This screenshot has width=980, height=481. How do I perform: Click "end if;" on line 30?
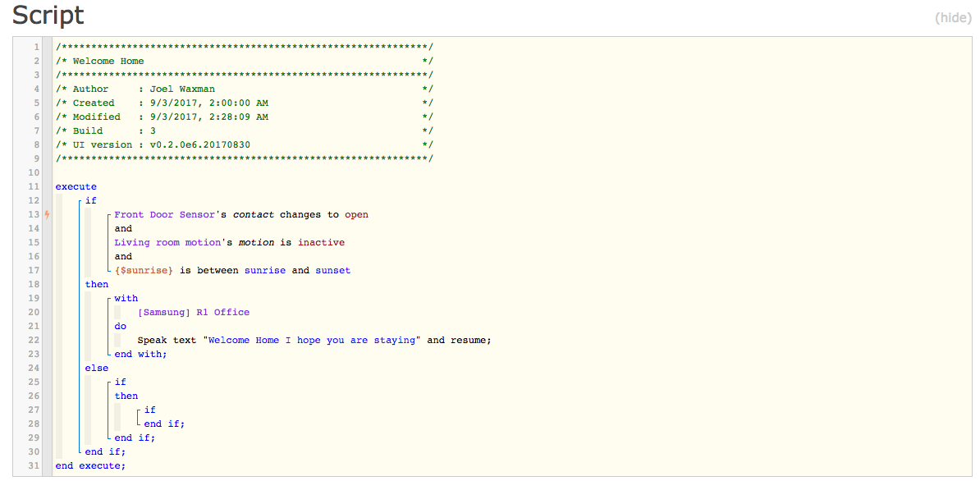click(x=106, y=452)
